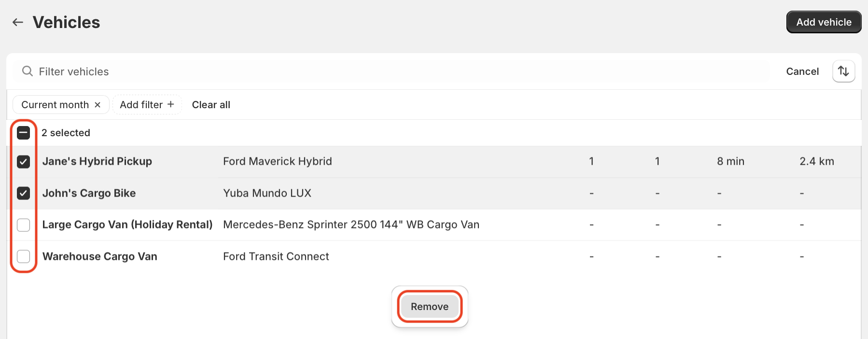Image resolution: width=868 pixels, height=339 pixels.
Task: Select the Large Cargo Van (Holiday Rental) checkbox
Action: [x=24, y=225]
